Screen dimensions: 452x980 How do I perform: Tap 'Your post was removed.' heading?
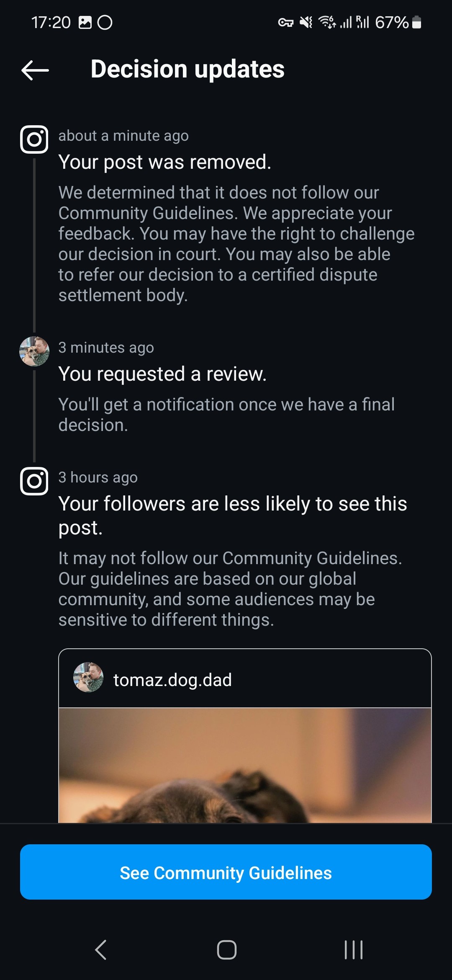pyautogui.click(x=165, y=162)
